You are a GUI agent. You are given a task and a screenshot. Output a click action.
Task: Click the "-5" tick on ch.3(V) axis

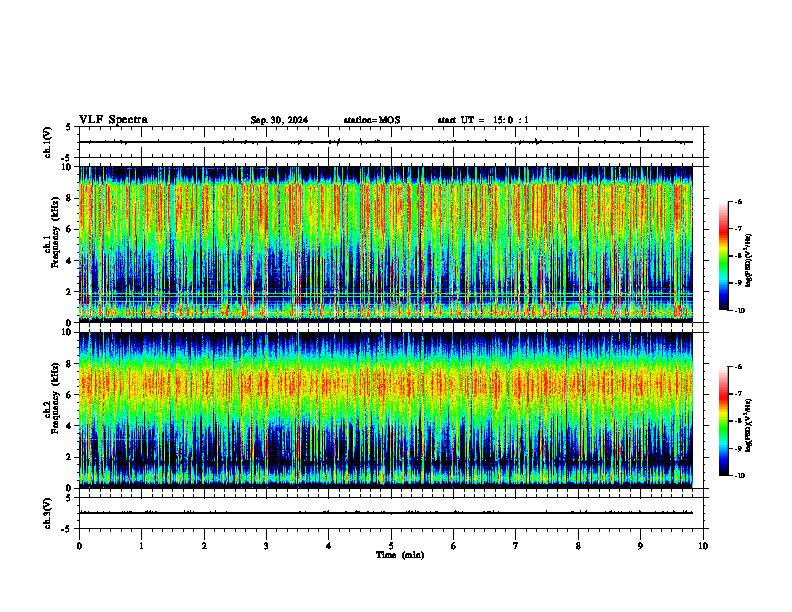67,530
